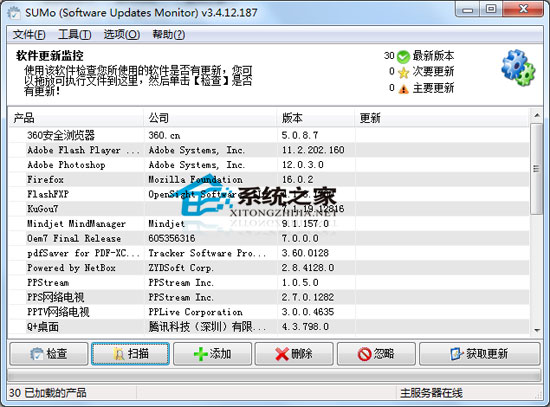Click the 扫描 scan button

click(130, 354)
